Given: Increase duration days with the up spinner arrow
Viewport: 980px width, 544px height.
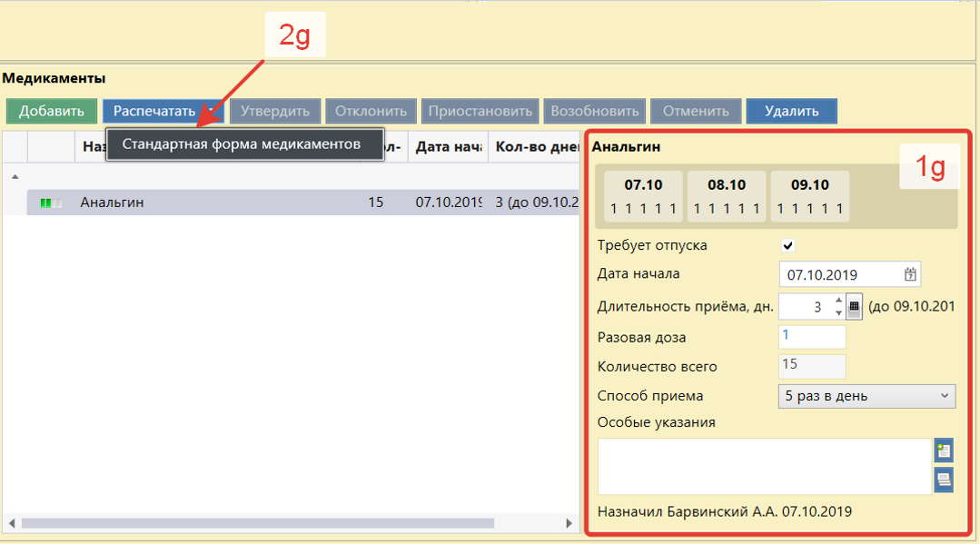Looking at the screenshot, I should coord(838,301).
